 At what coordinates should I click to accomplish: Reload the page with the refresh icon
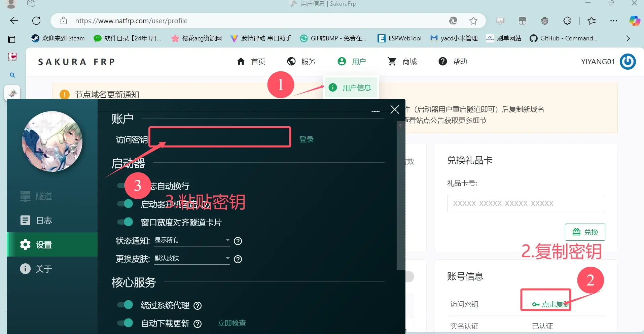(36, 21)
